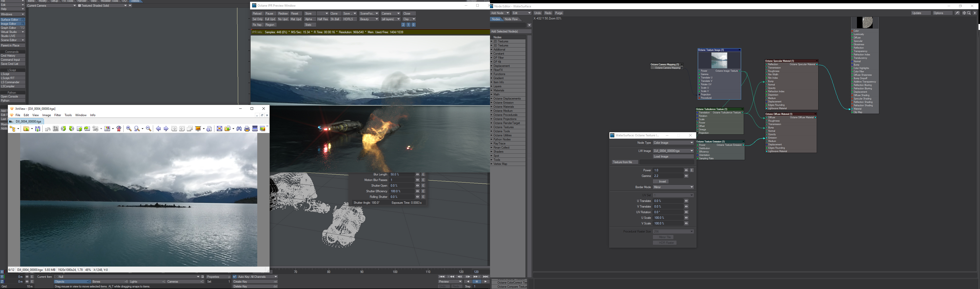Open the Border Mode Mirror dropdown
Screen dimensions: 980x289
(x=673, y=187)
